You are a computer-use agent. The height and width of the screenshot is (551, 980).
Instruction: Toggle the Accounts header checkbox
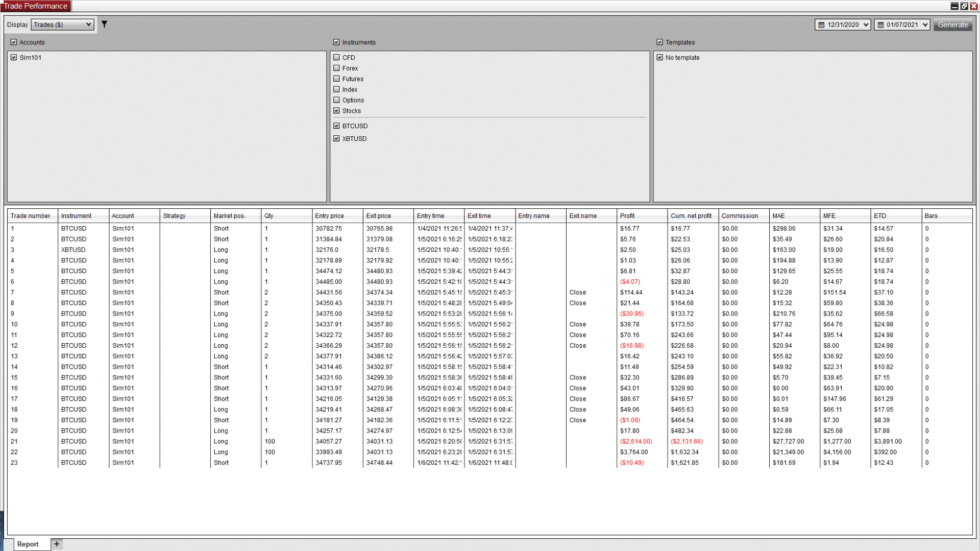click(14, 42)
